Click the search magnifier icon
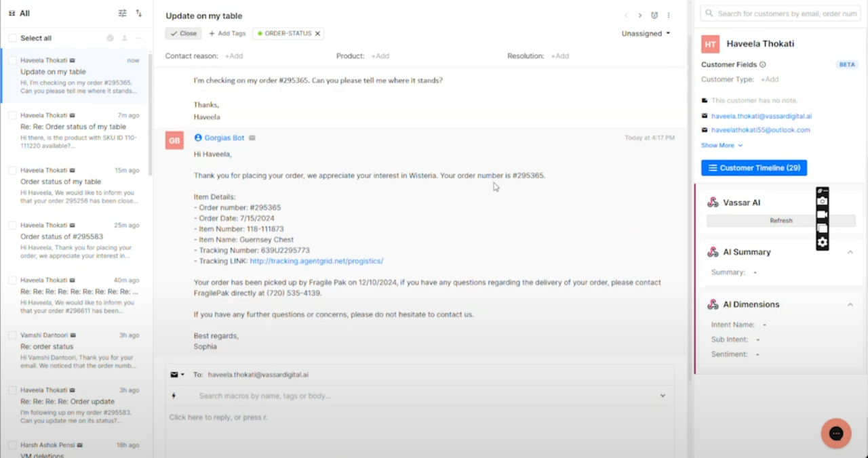This screenshot has width=868, height=458. pos(709,14)
